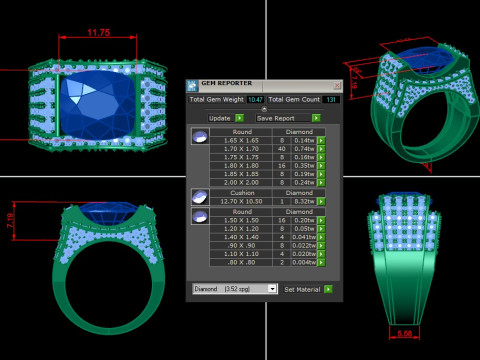Click the green arrow on the 2.00 X 2.00 row
The width and height of the screenshot is (480, 360).
pyautogui.click(x=321, y=182)
